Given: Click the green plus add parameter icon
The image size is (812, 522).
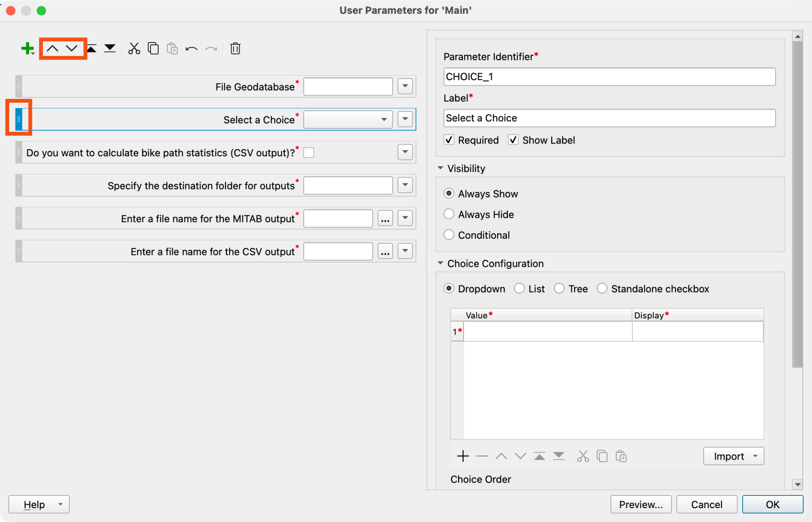Looking at the screenshot, I should coord(27,48).
